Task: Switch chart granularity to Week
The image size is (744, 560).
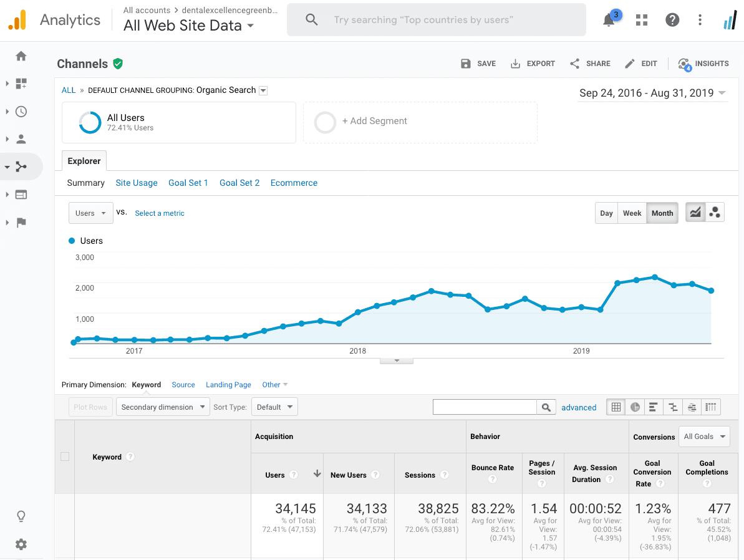Action: (632, 213)
